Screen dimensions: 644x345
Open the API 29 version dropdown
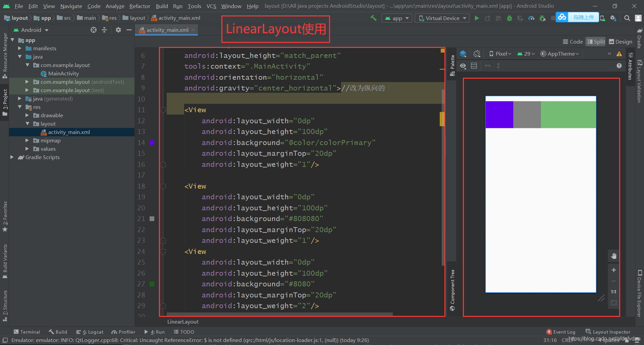(x=526, y=54)
